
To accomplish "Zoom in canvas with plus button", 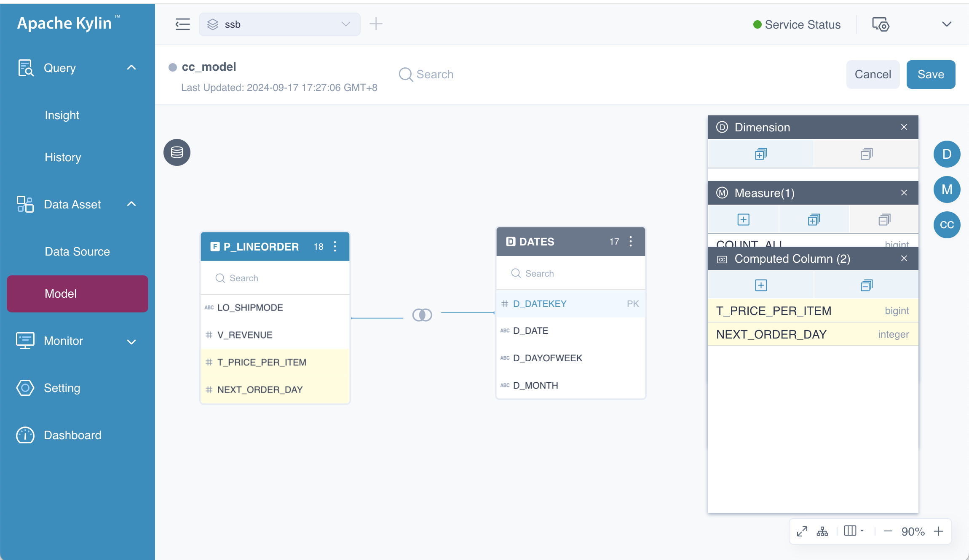I will pyautogui.click(x=938, y=531).
